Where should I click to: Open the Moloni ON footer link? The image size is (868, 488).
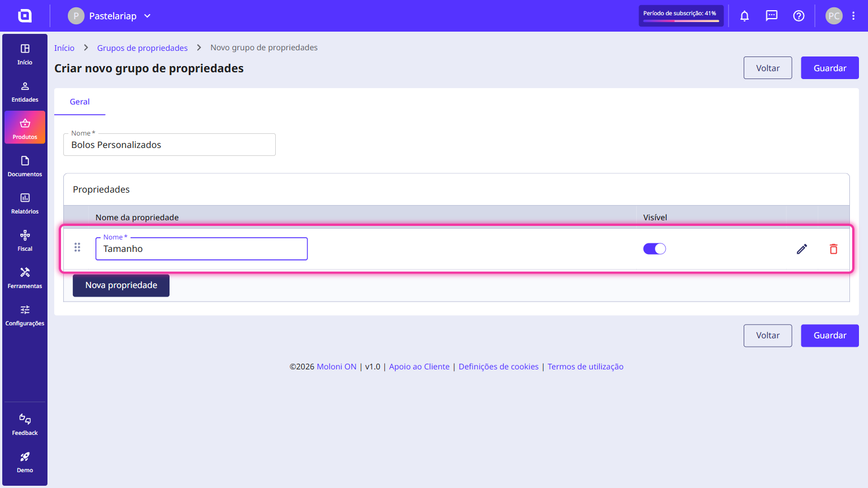point(336,367)
